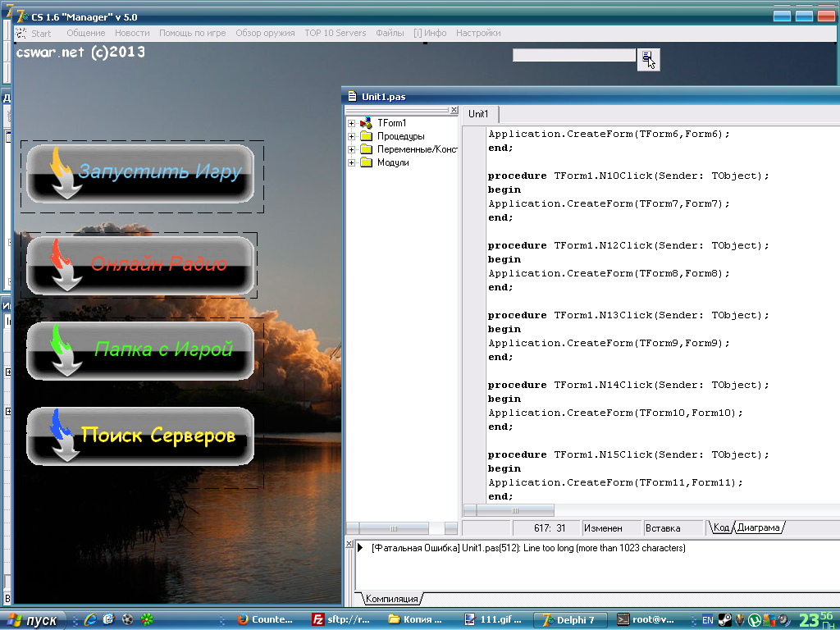Expand the TForm1 tree node

(351, 123)
